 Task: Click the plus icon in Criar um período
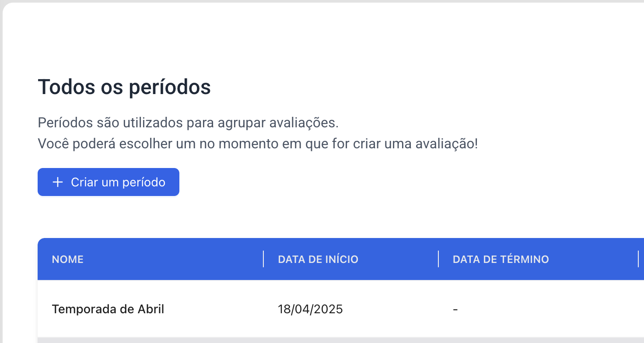click(x=58, y=182)
